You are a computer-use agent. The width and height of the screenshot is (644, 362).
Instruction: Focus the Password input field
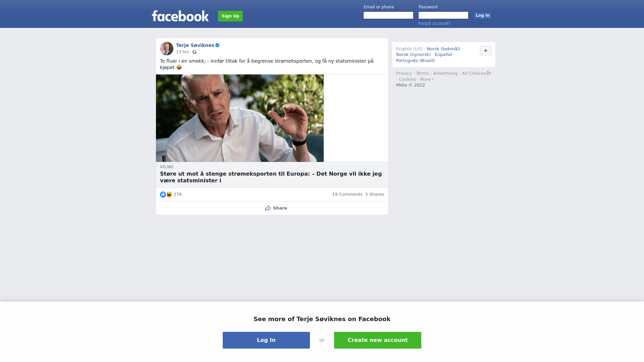(x=443, y=15)
